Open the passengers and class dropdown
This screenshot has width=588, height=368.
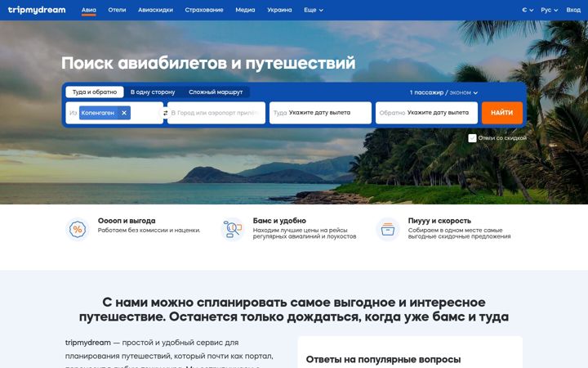tap(443, 92)
